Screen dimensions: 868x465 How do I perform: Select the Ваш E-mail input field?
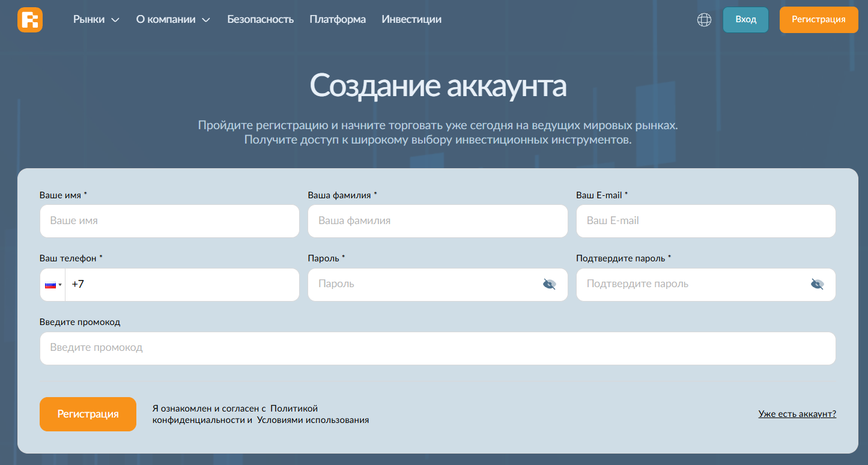click(x=706, y=221)
